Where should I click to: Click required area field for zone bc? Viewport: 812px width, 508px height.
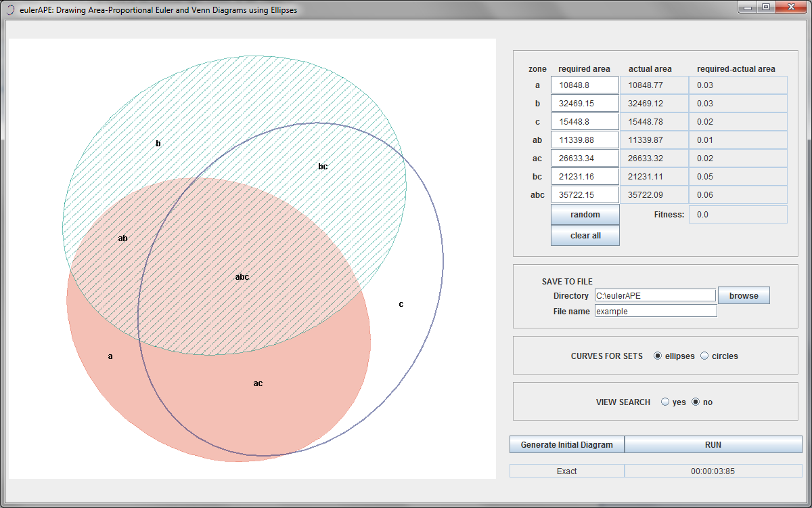click(585, 176)
